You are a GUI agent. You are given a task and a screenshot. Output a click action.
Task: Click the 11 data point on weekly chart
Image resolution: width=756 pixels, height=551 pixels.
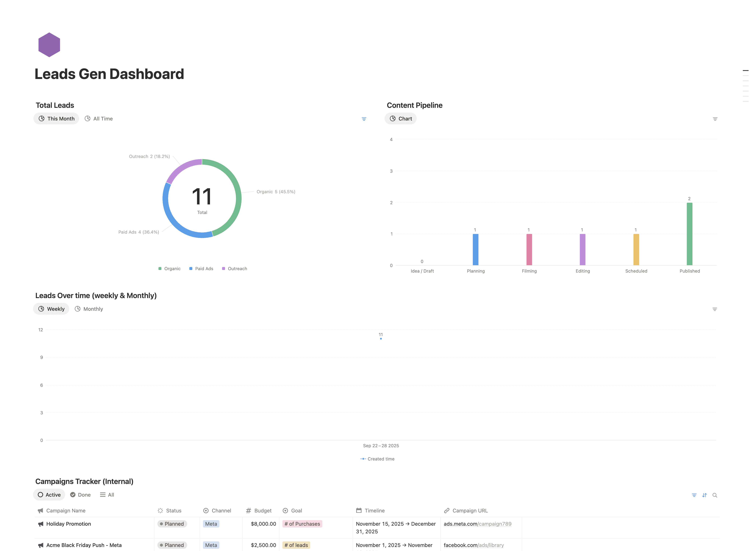click(x=381, y=339)
